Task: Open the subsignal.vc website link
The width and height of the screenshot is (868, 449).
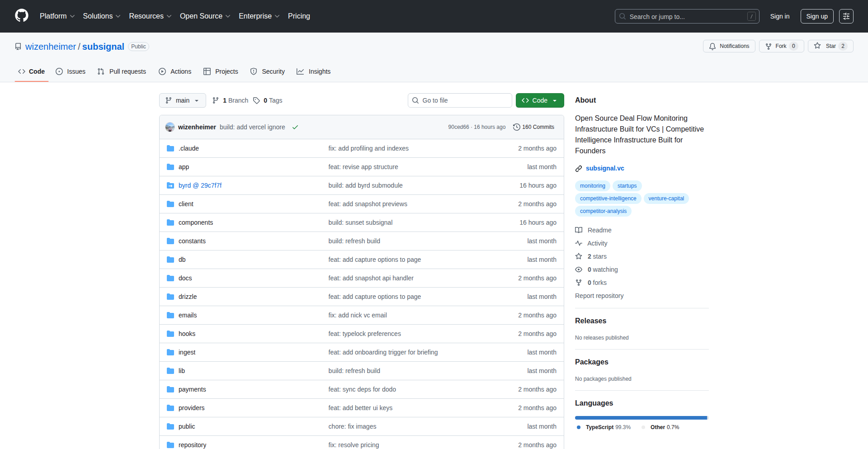Action: click(604, 168)
